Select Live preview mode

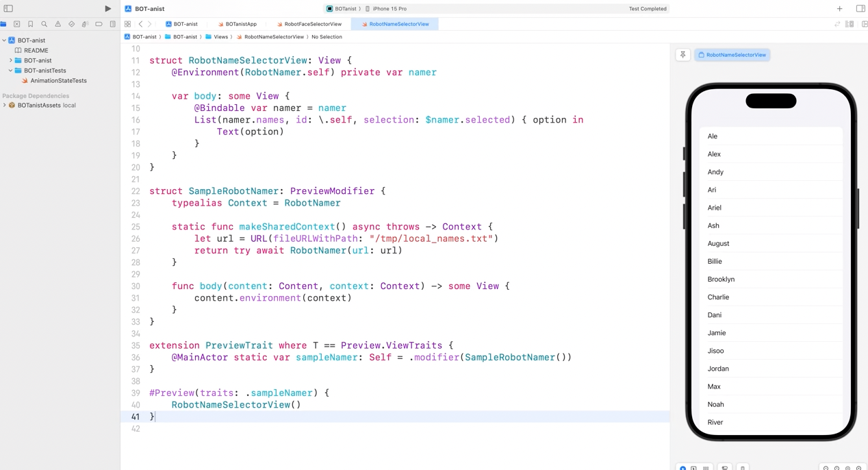[682, 468]
